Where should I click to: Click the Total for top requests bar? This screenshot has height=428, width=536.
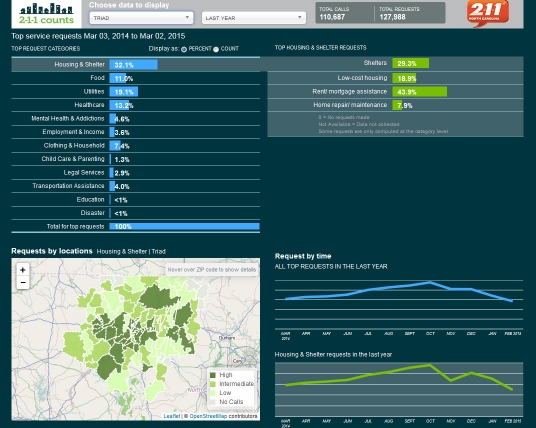[184, 226]
